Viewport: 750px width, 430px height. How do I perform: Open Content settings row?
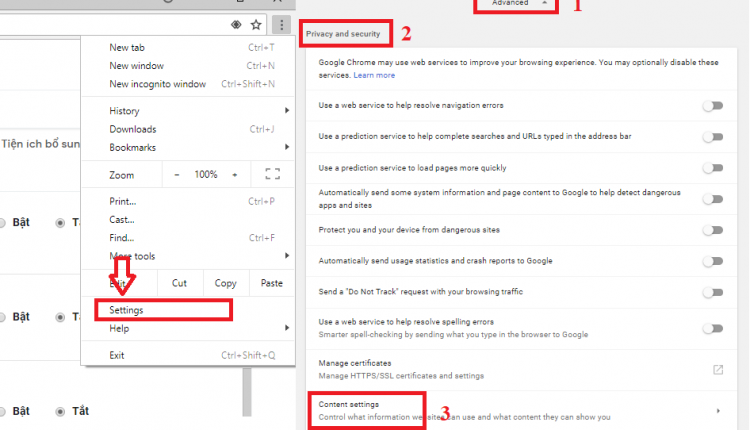521,411
